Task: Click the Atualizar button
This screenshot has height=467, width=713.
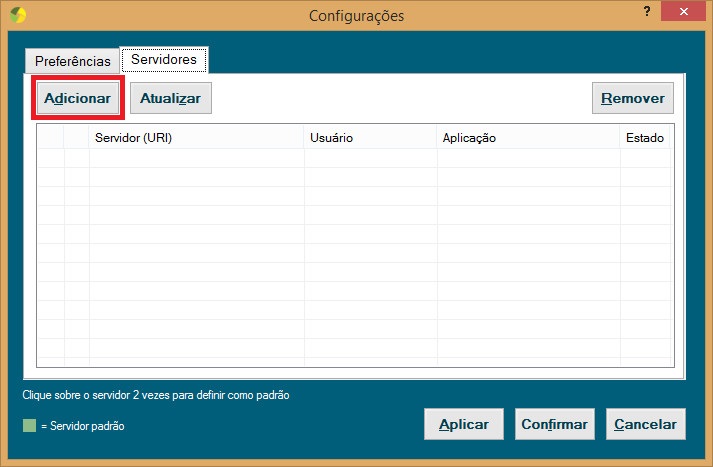Action: (x=171, y=98)
